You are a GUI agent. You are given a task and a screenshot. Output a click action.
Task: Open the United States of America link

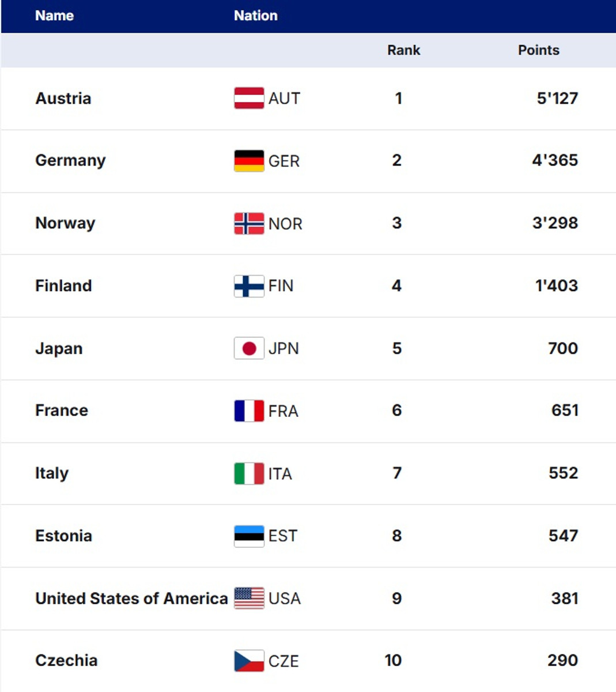click(131, 599)
